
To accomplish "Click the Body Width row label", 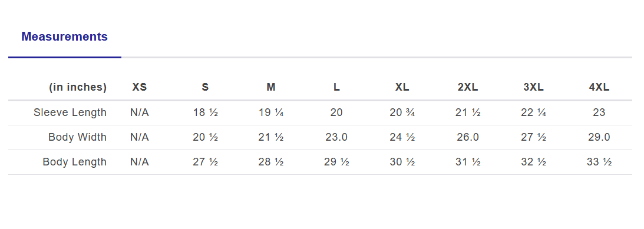I will (77, 137).
